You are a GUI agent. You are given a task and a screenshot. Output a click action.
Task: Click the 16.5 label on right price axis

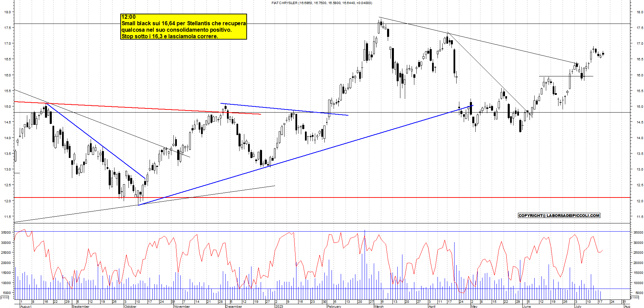click(640, 59)
